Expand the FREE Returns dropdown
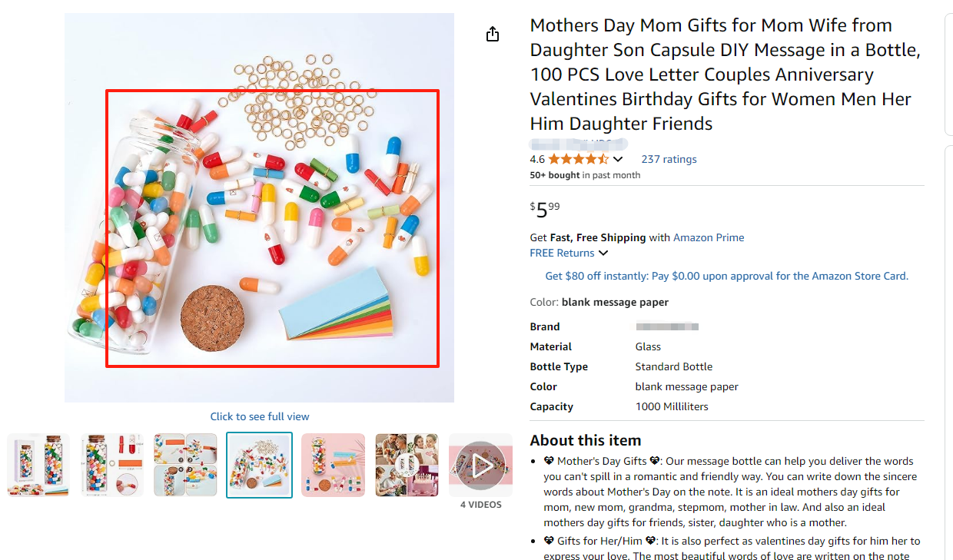 (603, 253)
